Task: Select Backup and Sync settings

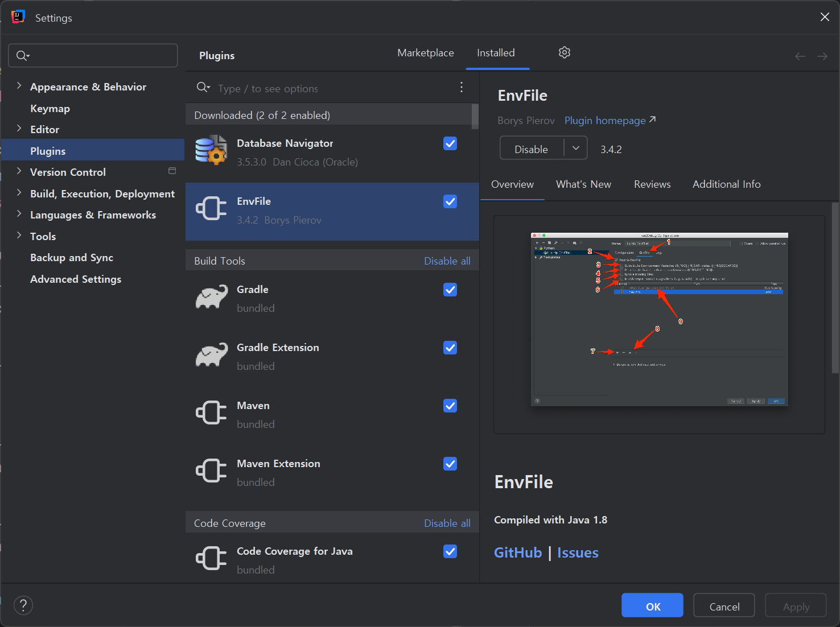Action: (93, 258)
